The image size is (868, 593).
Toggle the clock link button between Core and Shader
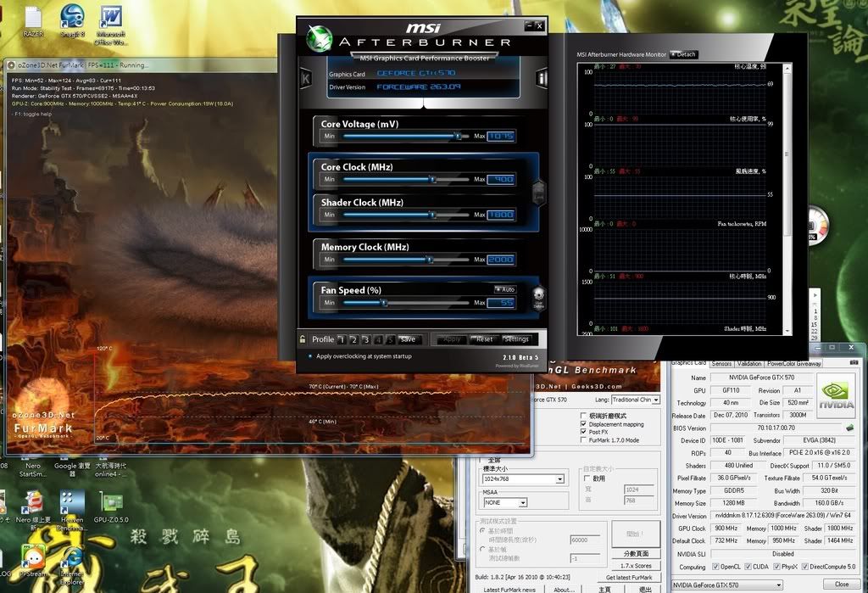click(x=538, y=193)
